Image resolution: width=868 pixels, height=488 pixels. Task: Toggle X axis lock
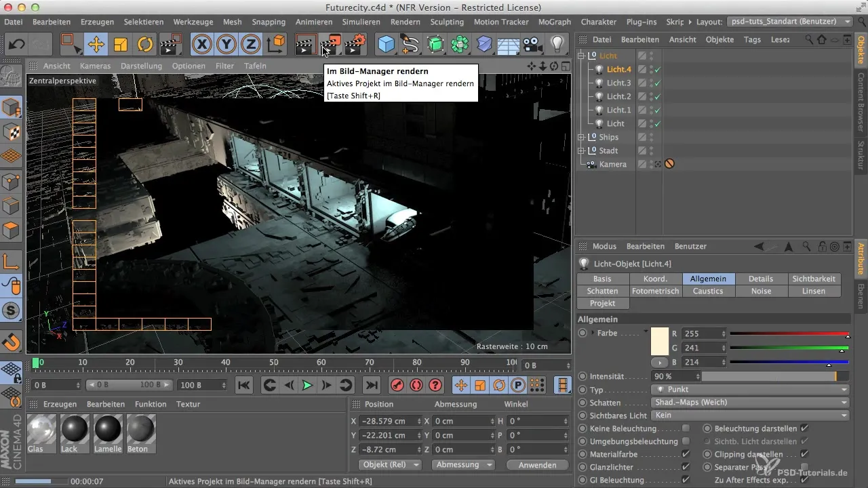pos(202,45)
